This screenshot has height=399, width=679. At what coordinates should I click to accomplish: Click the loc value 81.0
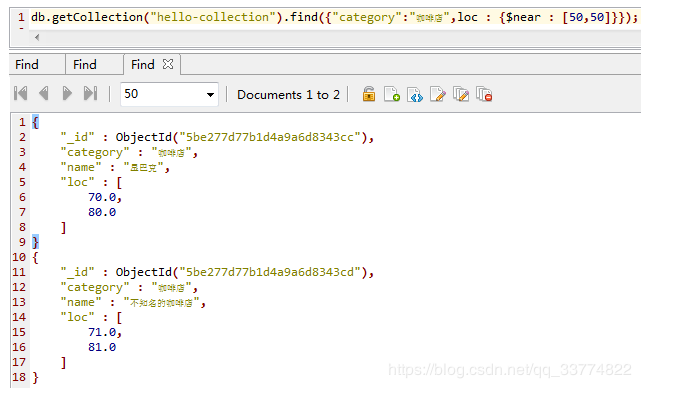point(102,347)
